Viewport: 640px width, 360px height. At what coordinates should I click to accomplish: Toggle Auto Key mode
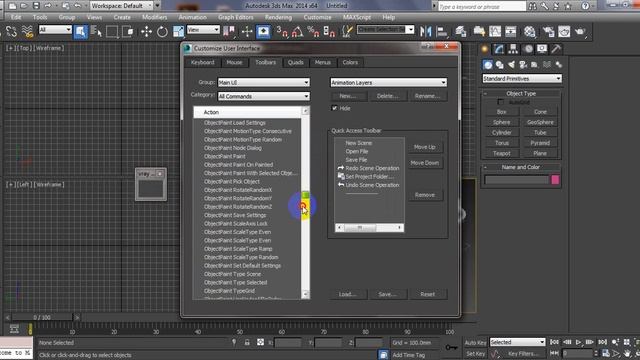[x=476, y=342]
